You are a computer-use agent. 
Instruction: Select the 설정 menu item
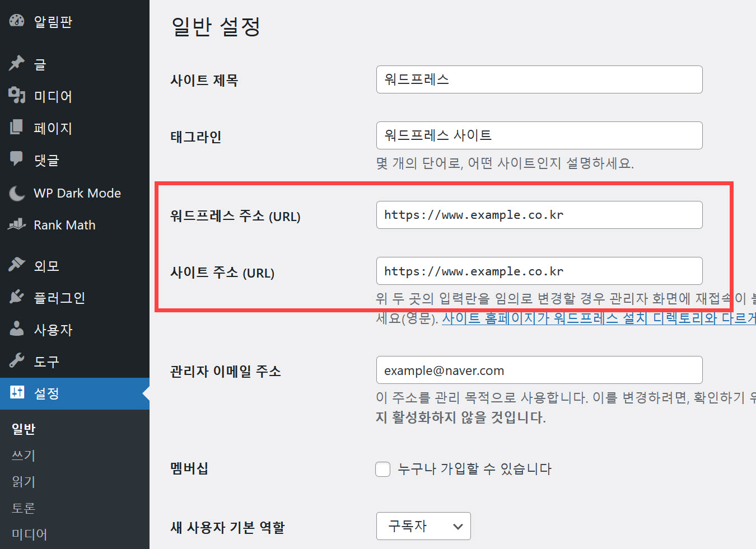click(74, 393)
